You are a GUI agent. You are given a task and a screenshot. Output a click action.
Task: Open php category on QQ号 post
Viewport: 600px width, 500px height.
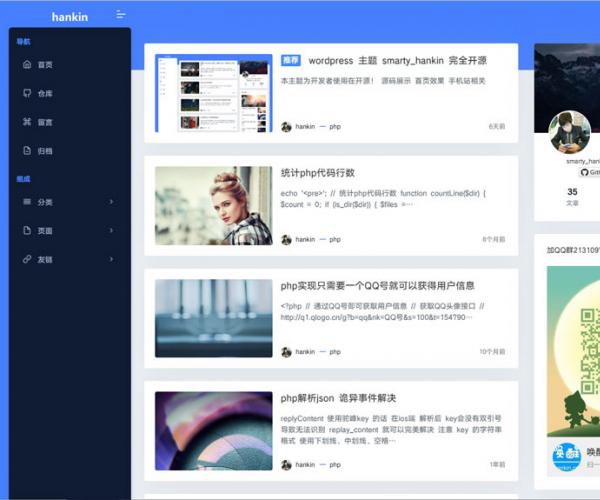pos(335,352)
